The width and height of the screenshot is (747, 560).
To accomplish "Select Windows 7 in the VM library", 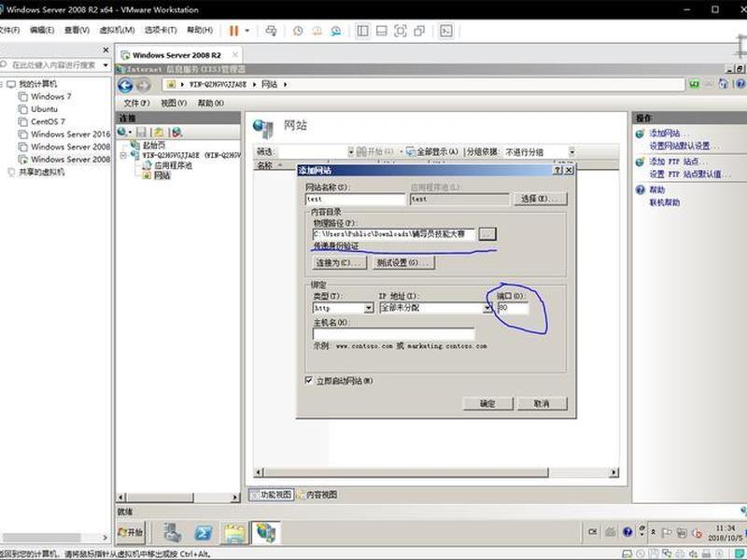I will [x=51, y=96].
